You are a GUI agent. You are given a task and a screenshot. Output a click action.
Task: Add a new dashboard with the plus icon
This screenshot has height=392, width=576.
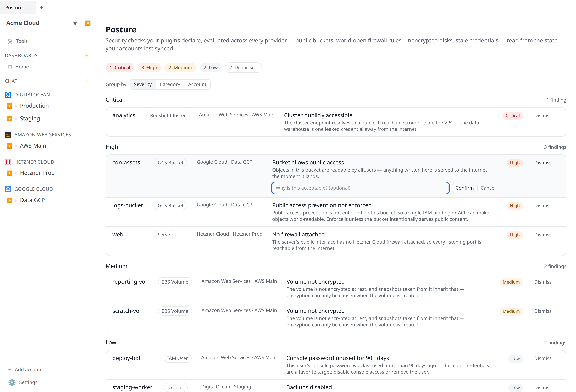87,55
